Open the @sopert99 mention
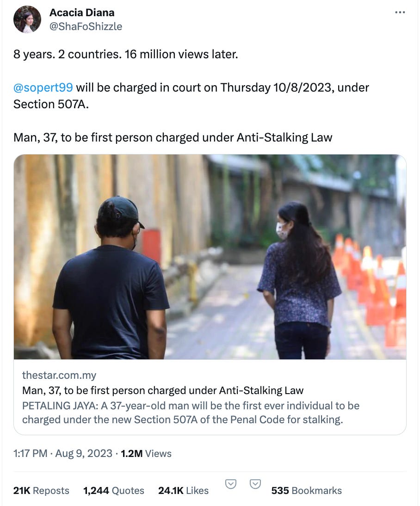 [x=43, y=87]
